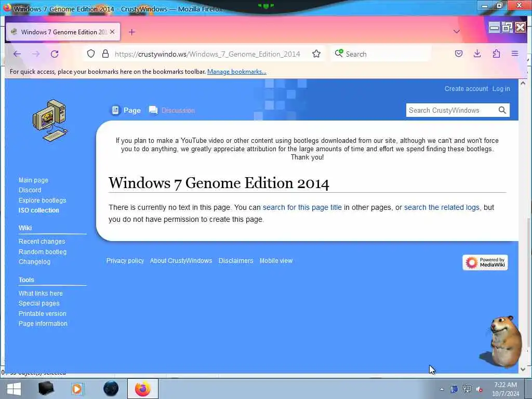Click the Create account link

tap(466, 88)
